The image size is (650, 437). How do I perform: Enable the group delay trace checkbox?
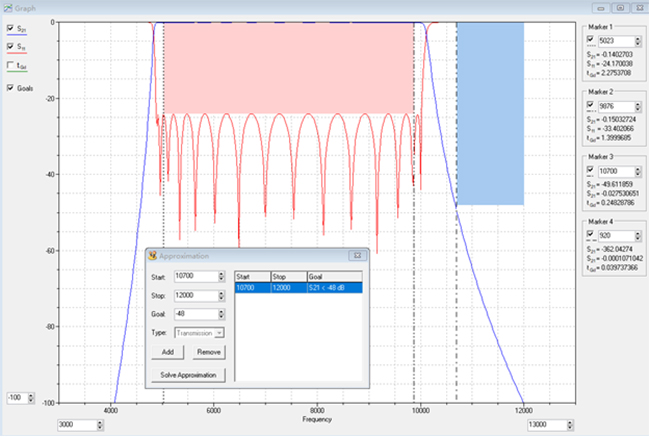point(10,66)
